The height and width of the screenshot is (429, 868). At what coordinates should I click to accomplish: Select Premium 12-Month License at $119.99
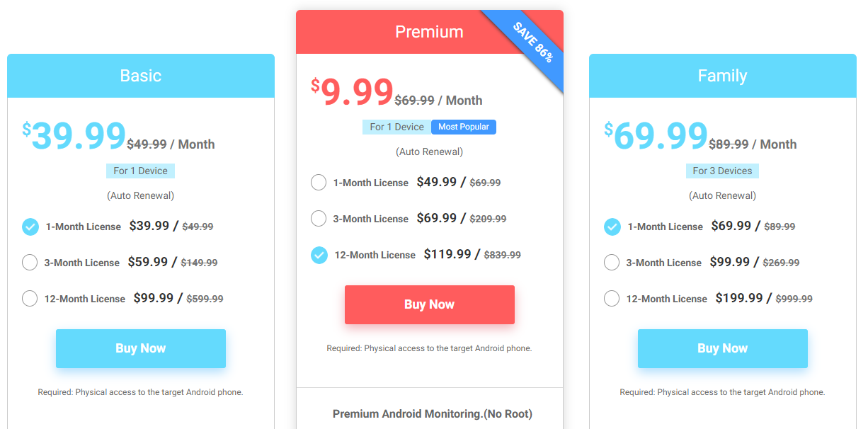(319, 255)
